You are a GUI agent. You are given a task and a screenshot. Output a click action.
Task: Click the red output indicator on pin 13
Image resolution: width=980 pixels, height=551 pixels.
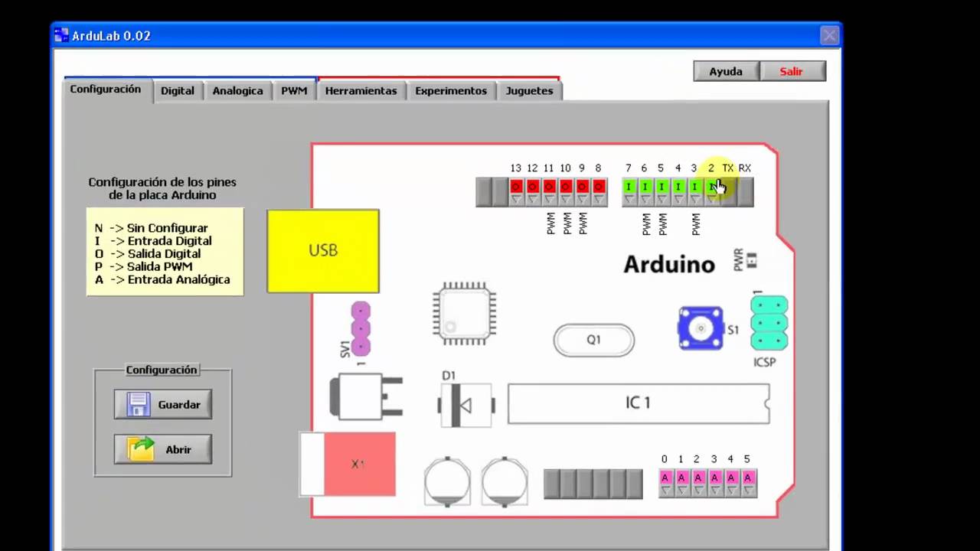click(x=515, y=186)
